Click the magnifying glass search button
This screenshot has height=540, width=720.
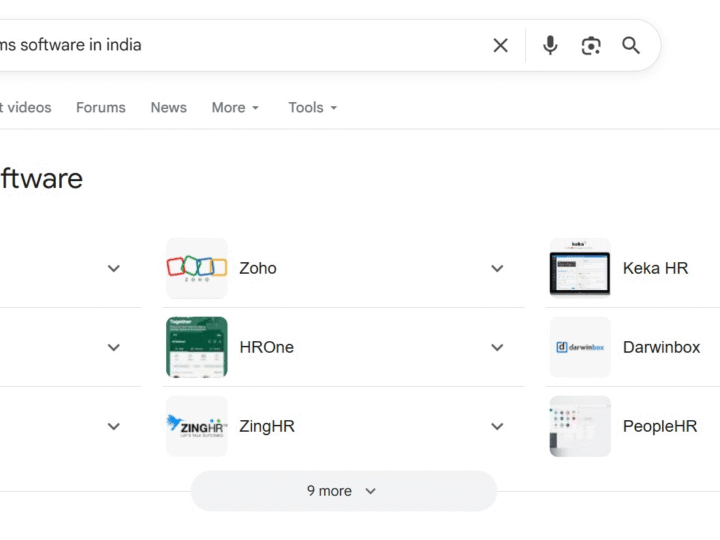(x=631, y=45)
